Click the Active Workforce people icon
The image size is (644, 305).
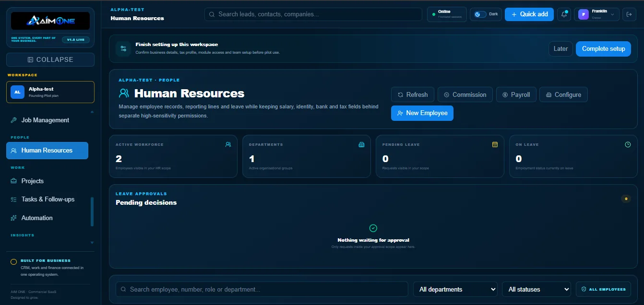click(228, 144)
